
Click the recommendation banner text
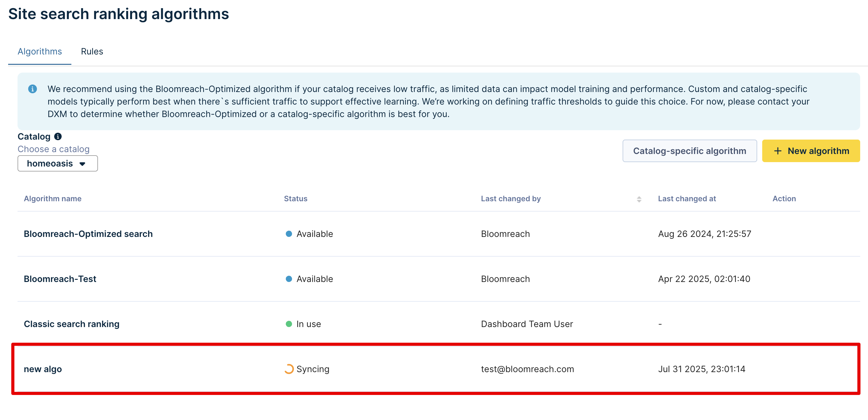tap(428, 101)
